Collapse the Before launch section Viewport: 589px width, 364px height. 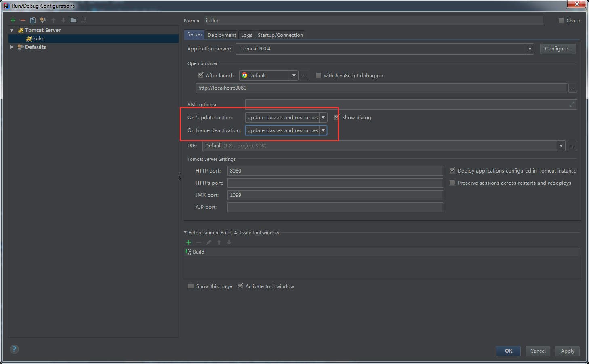coord(185,233)
